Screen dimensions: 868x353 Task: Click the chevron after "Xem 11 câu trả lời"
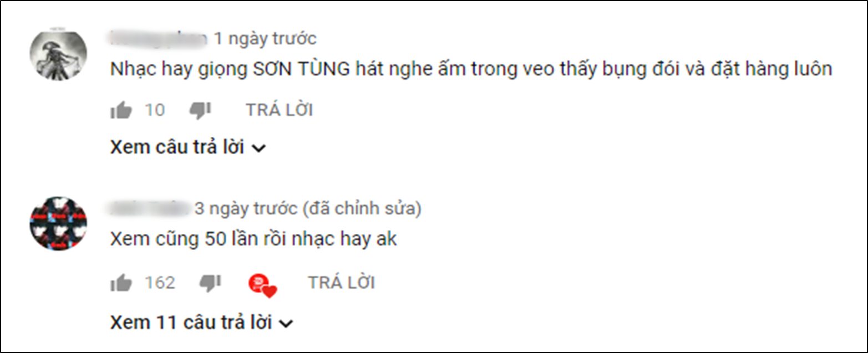point(286,323)
